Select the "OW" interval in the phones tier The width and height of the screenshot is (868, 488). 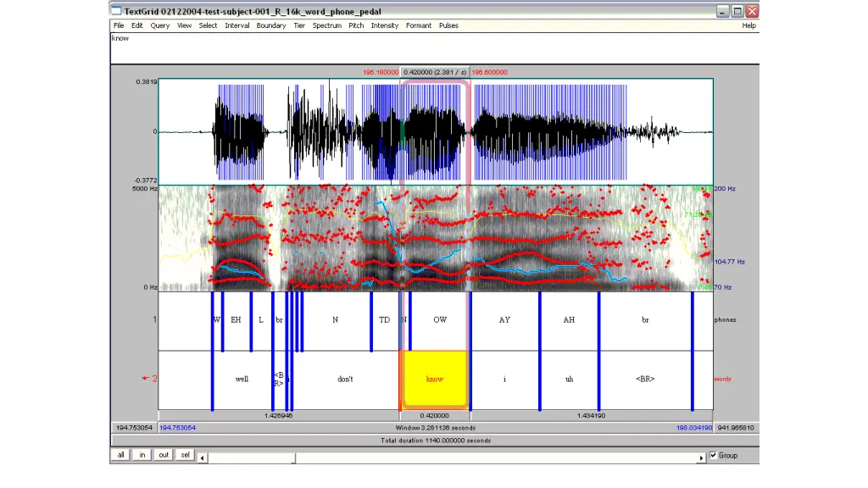440,320
